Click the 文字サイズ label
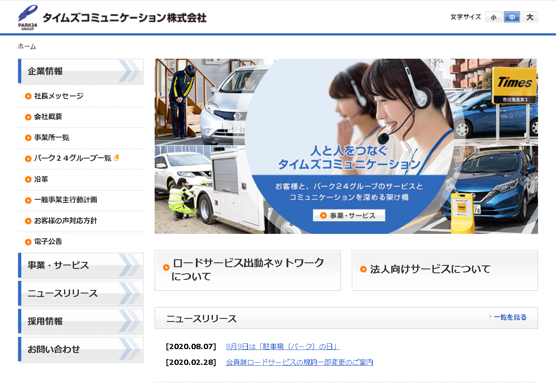Image resolution: width=556 pixels, height=392 pixels. [466, 17]
